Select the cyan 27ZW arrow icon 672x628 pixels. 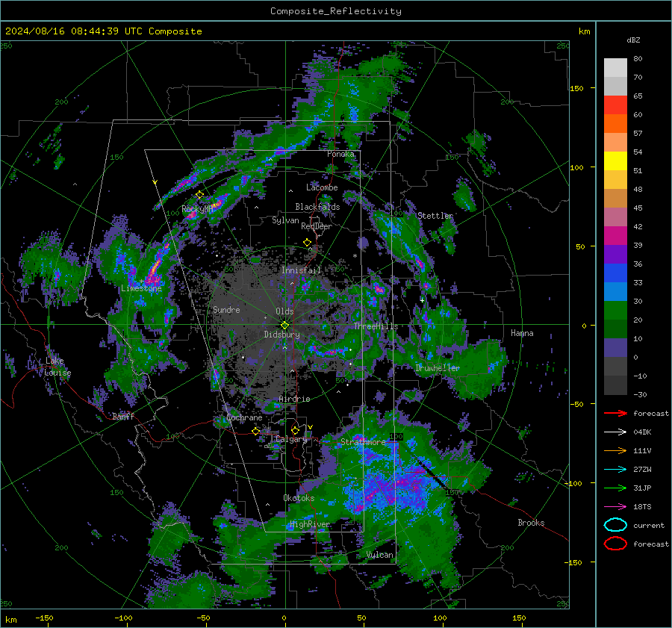click(615, 470)
